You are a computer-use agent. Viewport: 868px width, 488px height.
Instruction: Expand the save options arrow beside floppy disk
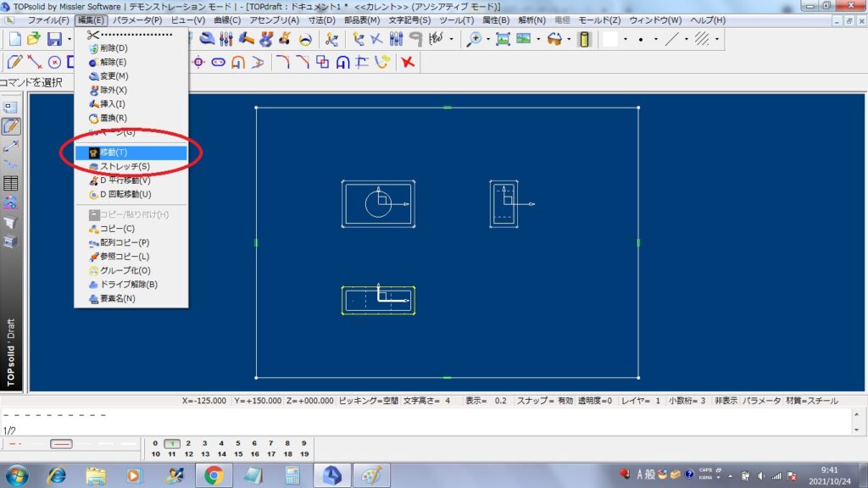[x=70, y=39]
